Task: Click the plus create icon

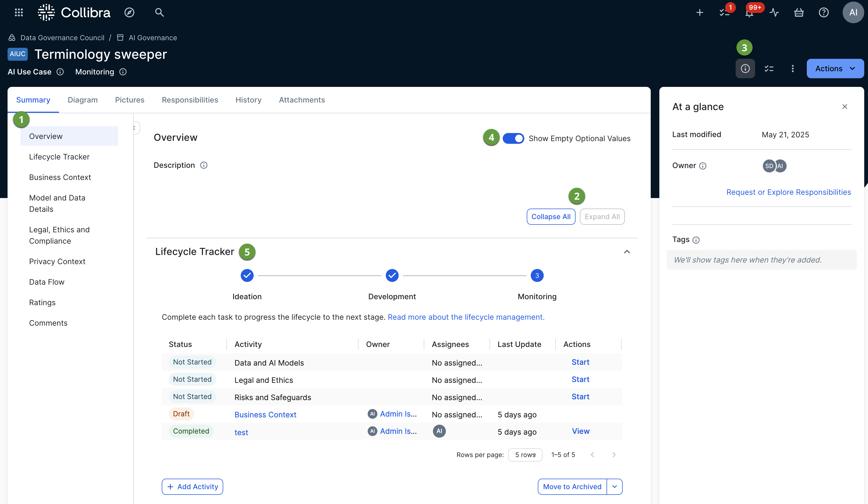Action: click(x=700, y=13)
